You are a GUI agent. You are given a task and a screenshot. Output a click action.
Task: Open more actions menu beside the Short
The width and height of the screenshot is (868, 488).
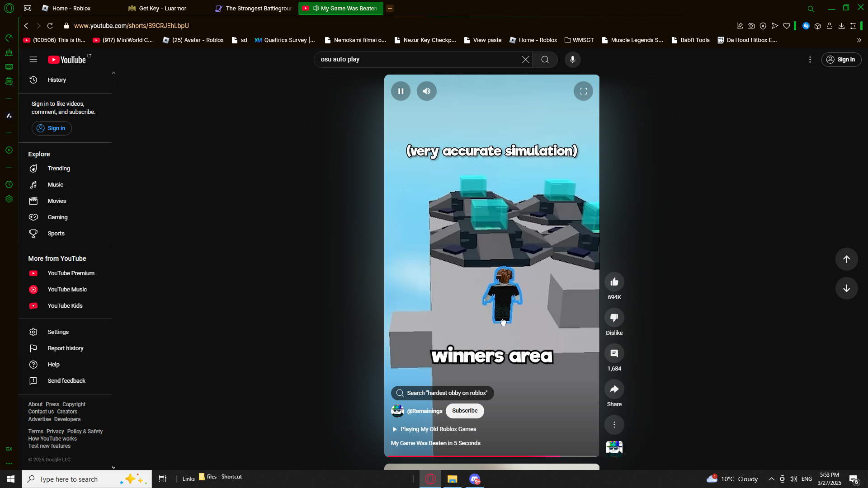(x=614, y=425)
